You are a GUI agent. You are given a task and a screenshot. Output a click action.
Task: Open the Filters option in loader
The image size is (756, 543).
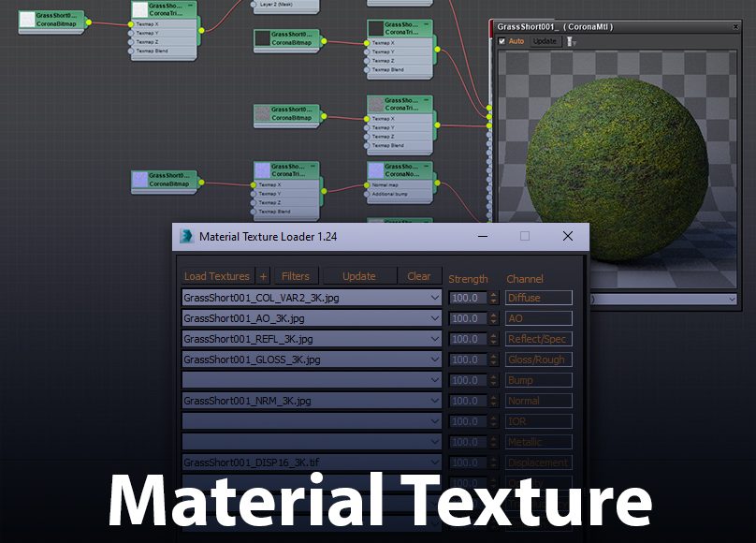[295, 276]
